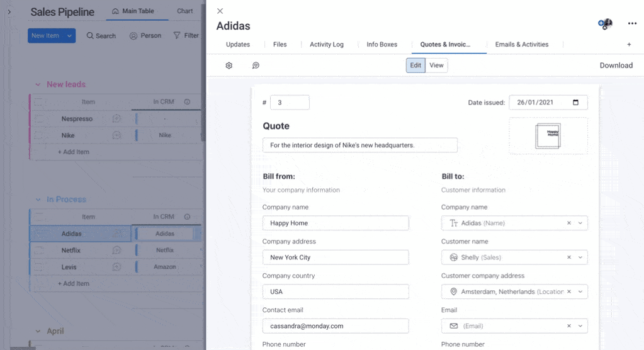Screen dimensions: 644x350
Task: Tick the checkbox for Netflix row
Action: 38,250
